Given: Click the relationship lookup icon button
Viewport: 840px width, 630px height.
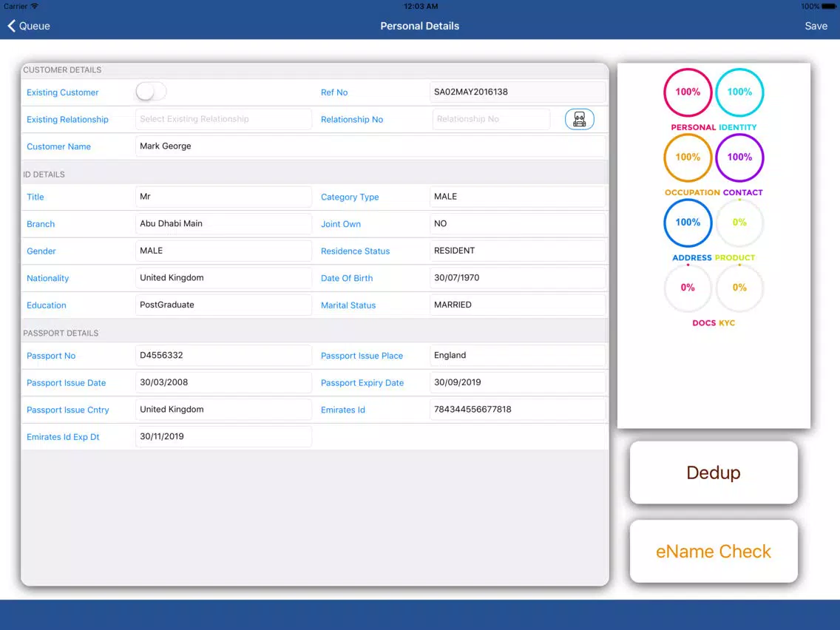Looking at the screenshot, I should (x=579, y=119).
